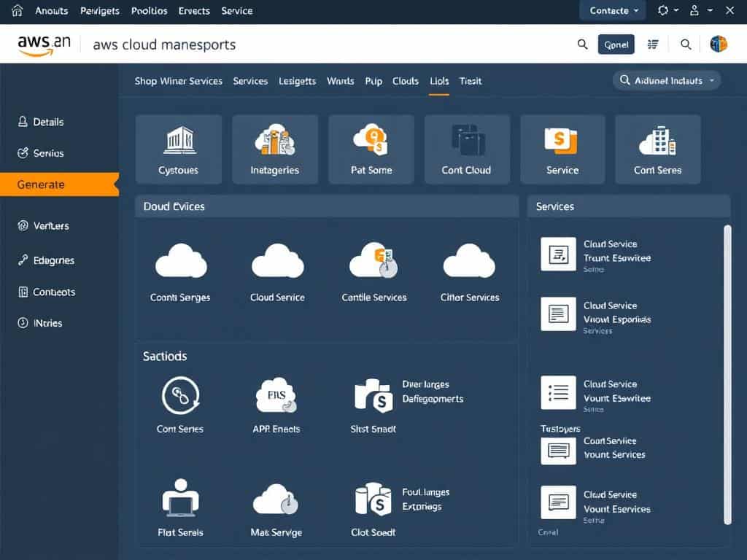Open the Ervects menu
The image size is (747, 560).
[194, 10]
